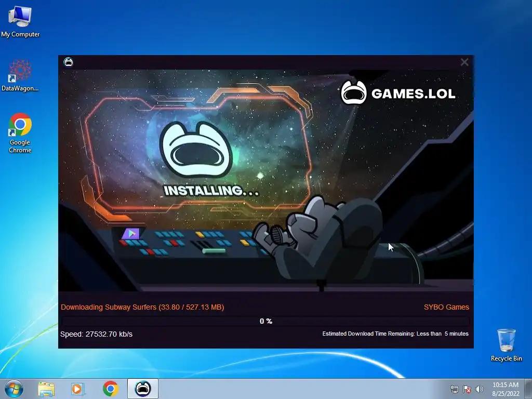The height and width of the screenshot is (399, 532).
Task: Launch Google Chrome from the desktop
Action: tap(20, 132)
